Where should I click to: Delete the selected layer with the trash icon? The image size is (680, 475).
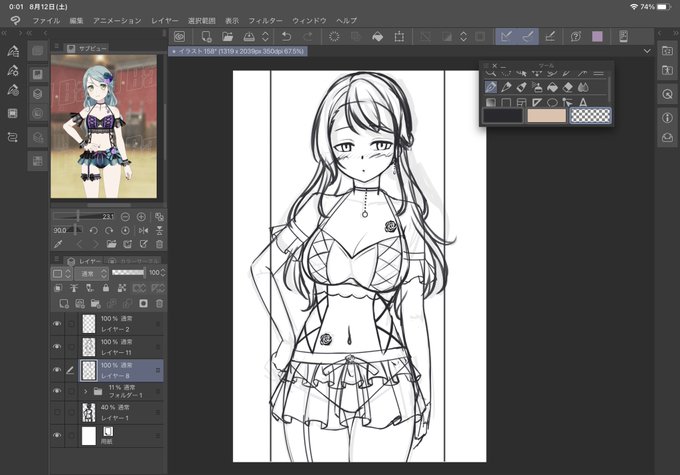tap(159, 304)
